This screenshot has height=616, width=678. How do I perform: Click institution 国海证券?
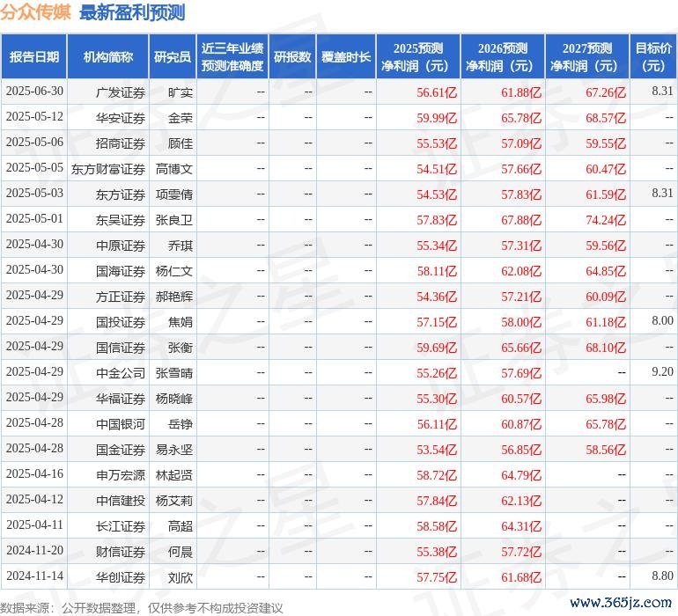tap(121, 271)
